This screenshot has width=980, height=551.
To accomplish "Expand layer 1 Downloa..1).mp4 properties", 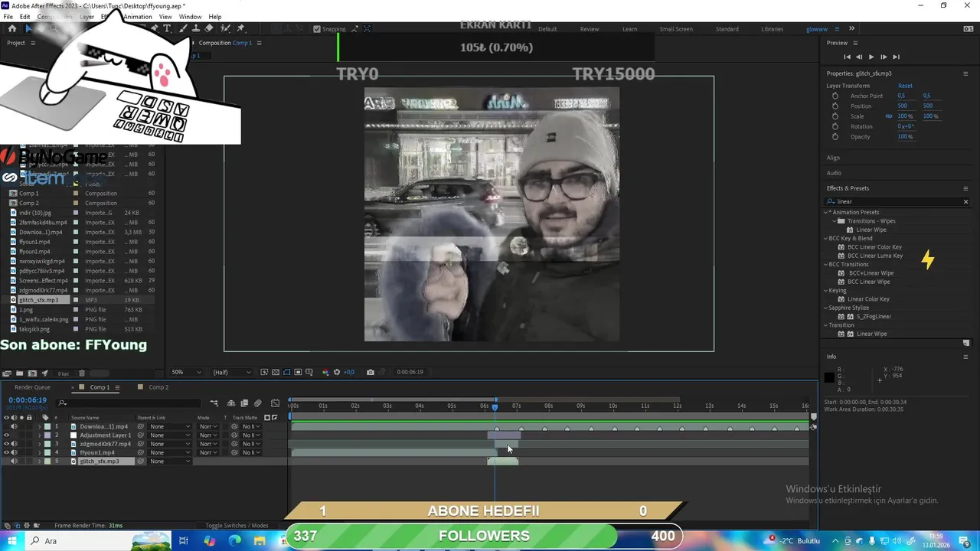I will click(x=40, y=426).
